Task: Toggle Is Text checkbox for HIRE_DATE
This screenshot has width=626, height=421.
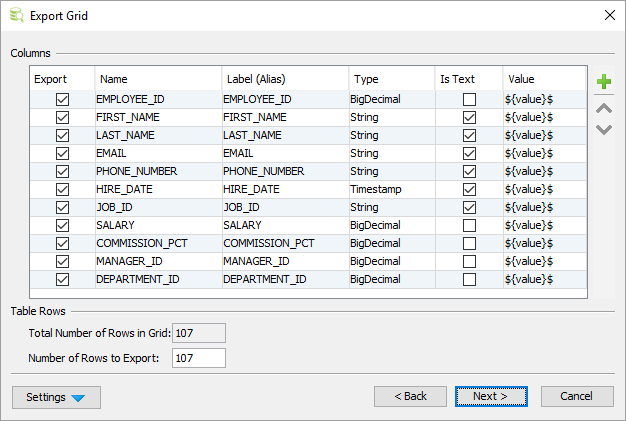Action: click(469, 190)
